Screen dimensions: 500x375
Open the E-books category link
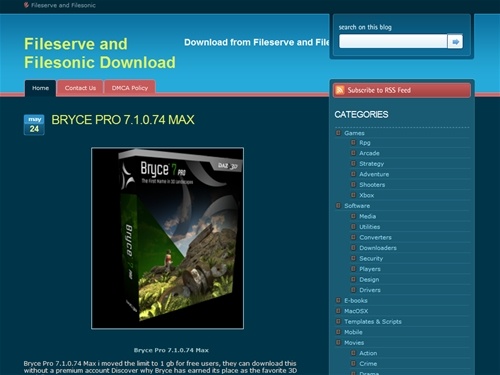pyautogui.click(x=356, y=300)
